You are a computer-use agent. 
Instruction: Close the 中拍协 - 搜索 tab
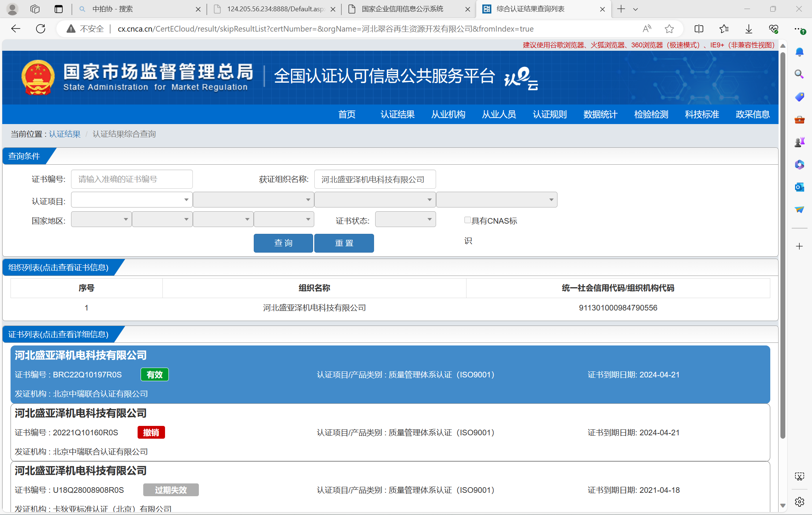(x=198, y=9)
